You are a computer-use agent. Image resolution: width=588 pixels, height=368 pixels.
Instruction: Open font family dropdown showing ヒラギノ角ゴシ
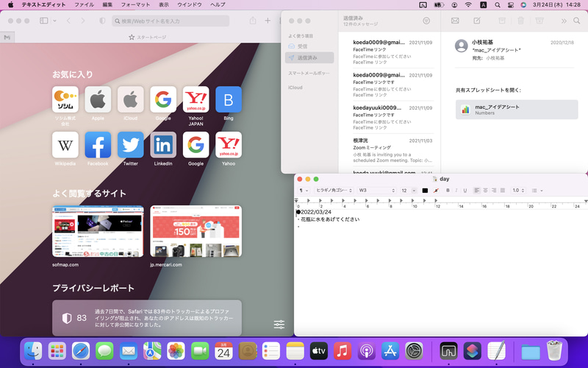(334, 191)
